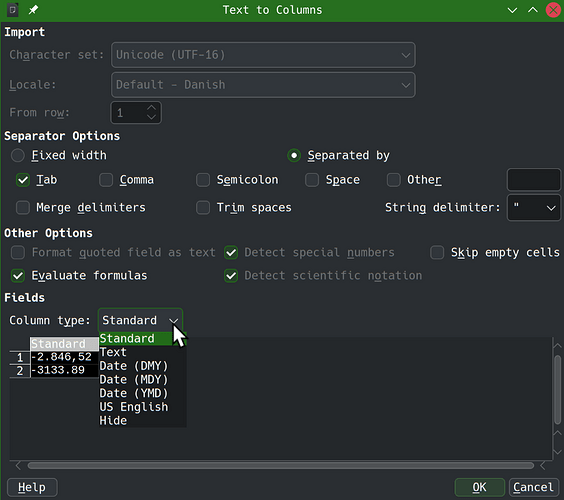Screen dimensions: 564x500
Task: Maximize dialog using up chevron icon
Action: pos(533,10)
